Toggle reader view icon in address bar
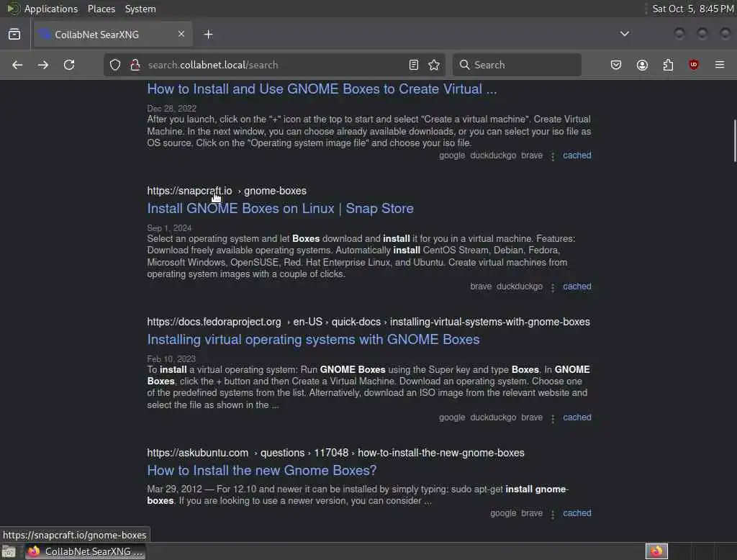This screenshot has height=560, width=737. point(414,65)
